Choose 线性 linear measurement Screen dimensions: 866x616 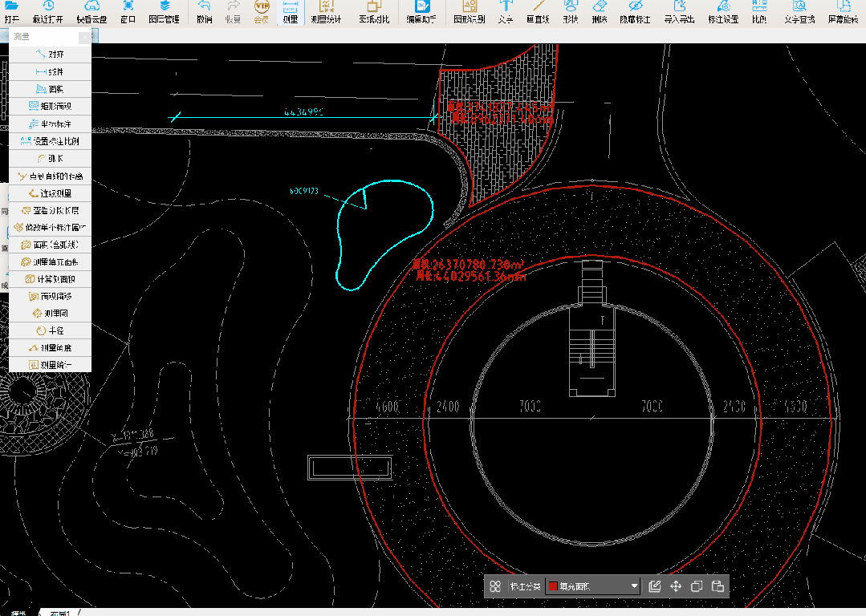(51, 71)
